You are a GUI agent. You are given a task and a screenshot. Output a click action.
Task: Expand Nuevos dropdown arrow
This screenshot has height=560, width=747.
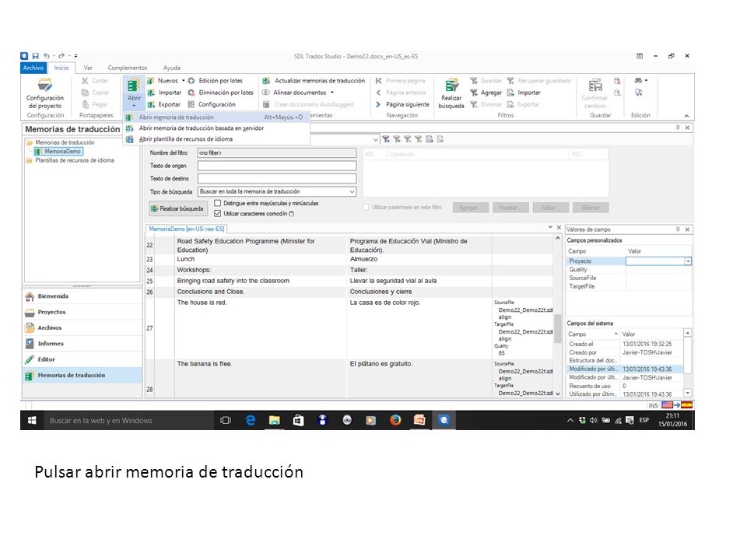point(184,80)
